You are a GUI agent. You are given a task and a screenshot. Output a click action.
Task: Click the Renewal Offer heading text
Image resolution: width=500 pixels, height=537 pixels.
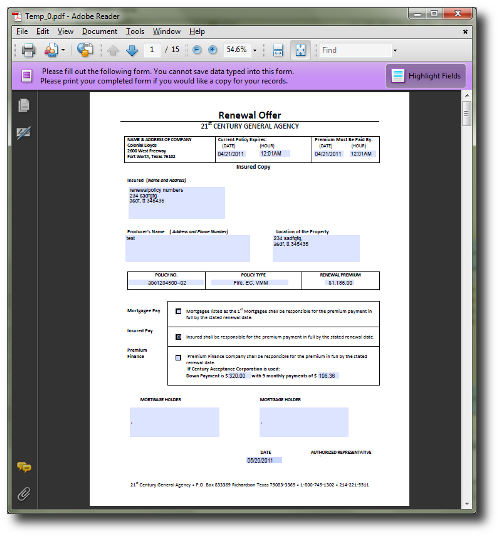point(250,115)
